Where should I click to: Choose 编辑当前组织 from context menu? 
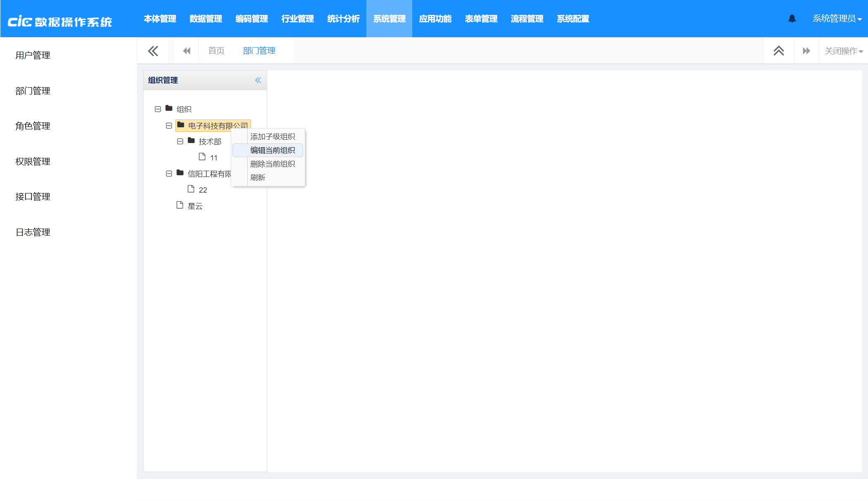pos(272,150)
